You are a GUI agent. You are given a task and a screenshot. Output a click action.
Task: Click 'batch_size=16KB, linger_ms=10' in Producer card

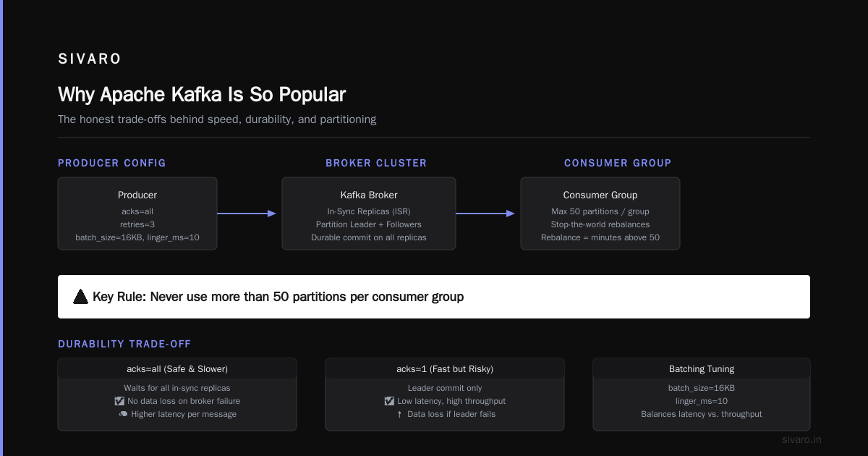click(137, 237)
